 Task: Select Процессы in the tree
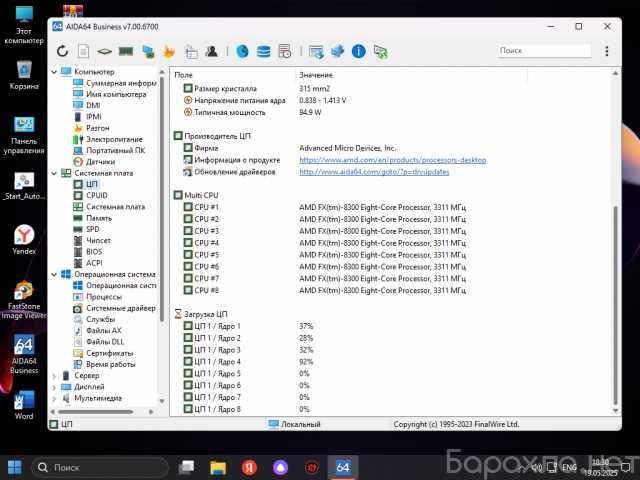98,297
